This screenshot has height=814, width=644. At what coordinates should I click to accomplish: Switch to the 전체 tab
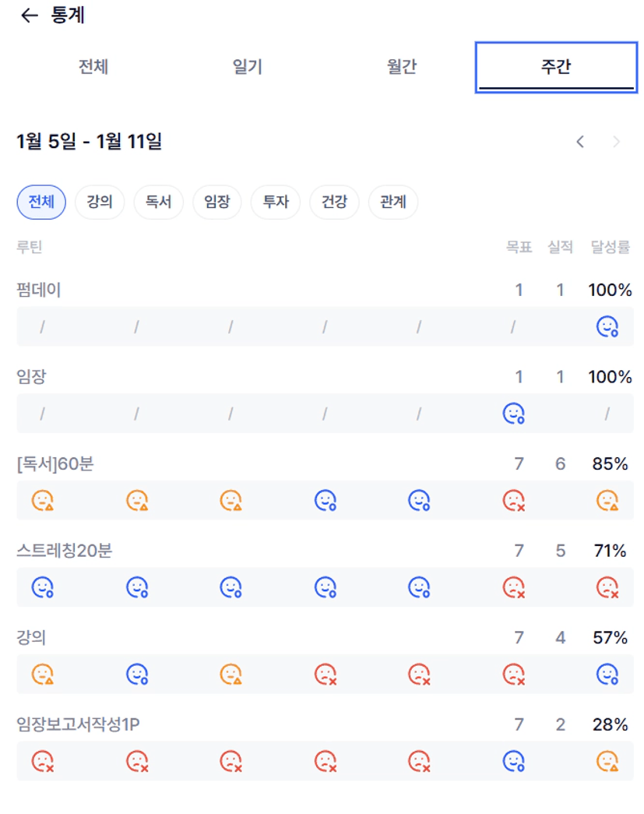(93, 67)
